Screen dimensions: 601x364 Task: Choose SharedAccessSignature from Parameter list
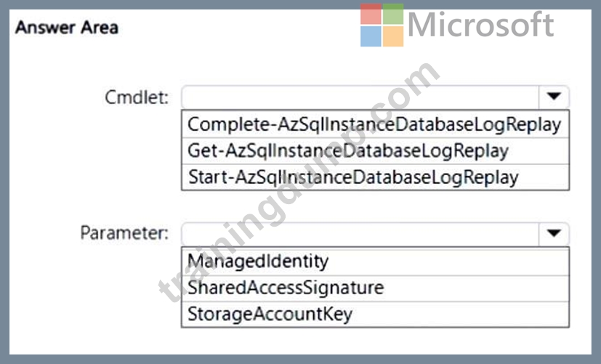375,288
